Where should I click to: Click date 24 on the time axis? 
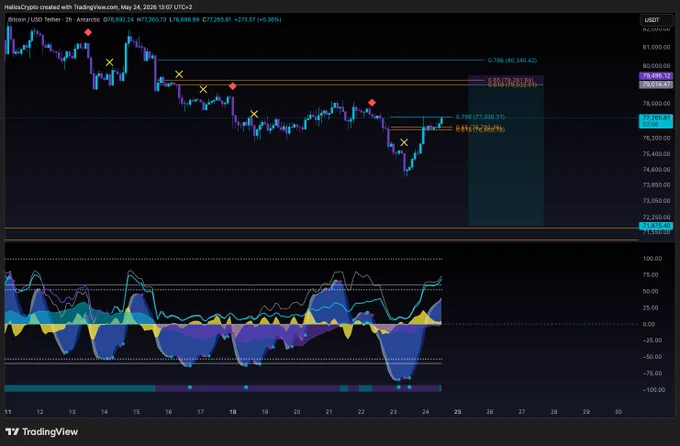pyautogui.click(x=425, y=412)
